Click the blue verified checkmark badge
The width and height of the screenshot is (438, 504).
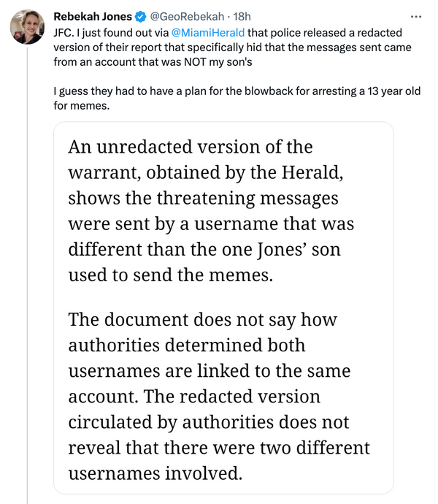click(x=140, y=16)
